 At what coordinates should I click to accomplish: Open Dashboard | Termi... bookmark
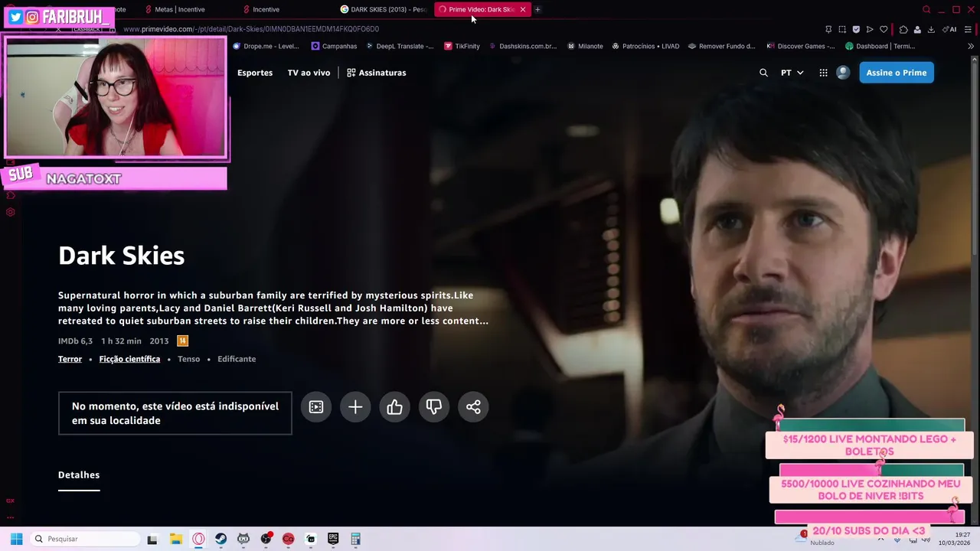click(x=880, y=46)
